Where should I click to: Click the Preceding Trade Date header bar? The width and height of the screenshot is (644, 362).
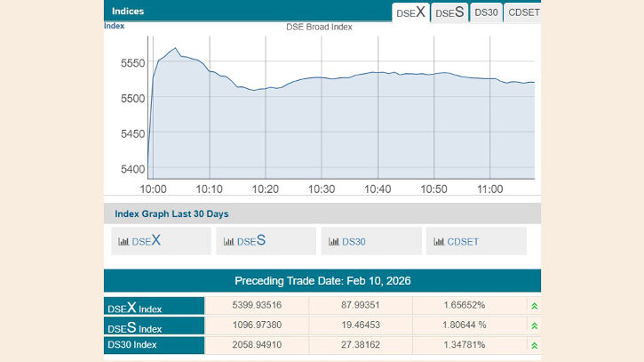tap(322, 280)
